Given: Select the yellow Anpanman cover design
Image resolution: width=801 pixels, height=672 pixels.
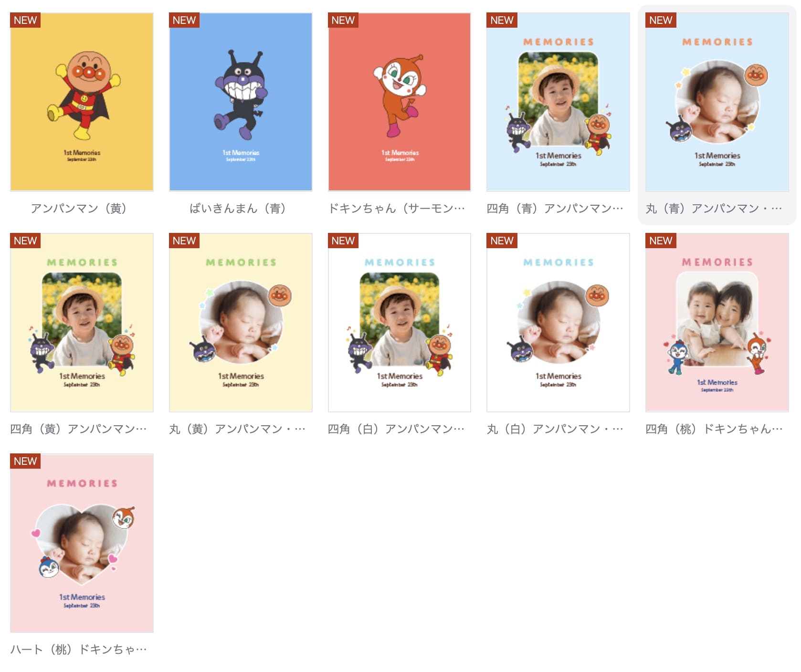Looking at the screenshot, I should tap(82, 102).
